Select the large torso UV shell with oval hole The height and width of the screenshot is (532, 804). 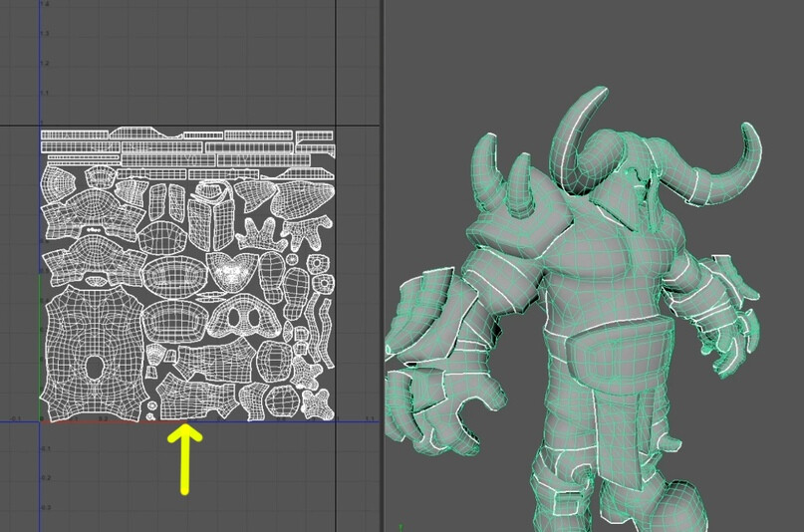tap(95, 354)
